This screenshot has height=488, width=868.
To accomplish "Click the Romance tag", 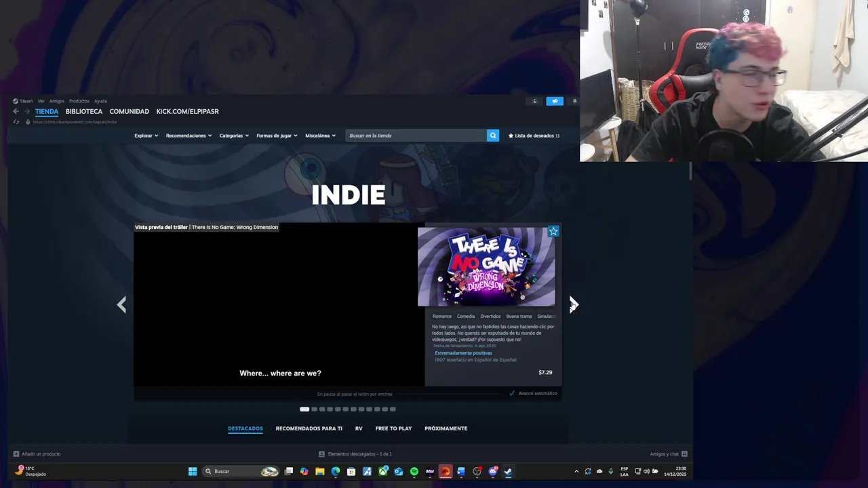I will pos(442,317).
